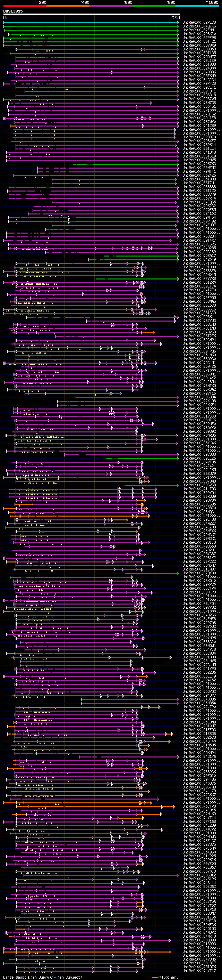The height and width of the screenshot is (980, 222).
Task: Click UniRef100_B9S3J8 label
Action: coord(199,95)
